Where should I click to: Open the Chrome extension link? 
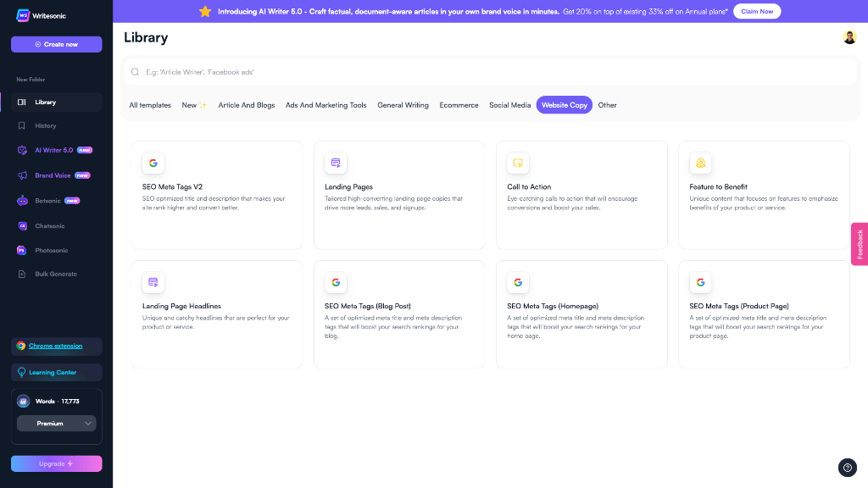pos(55,346)
